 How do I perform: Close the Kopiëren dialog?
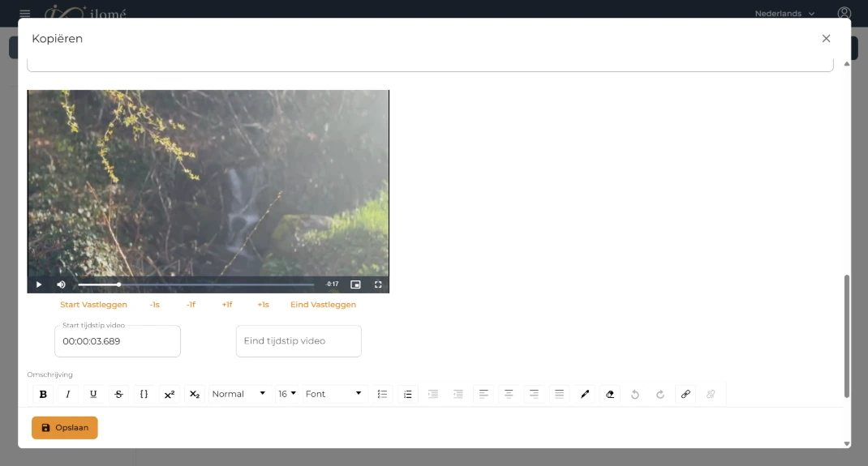[826, 39]
